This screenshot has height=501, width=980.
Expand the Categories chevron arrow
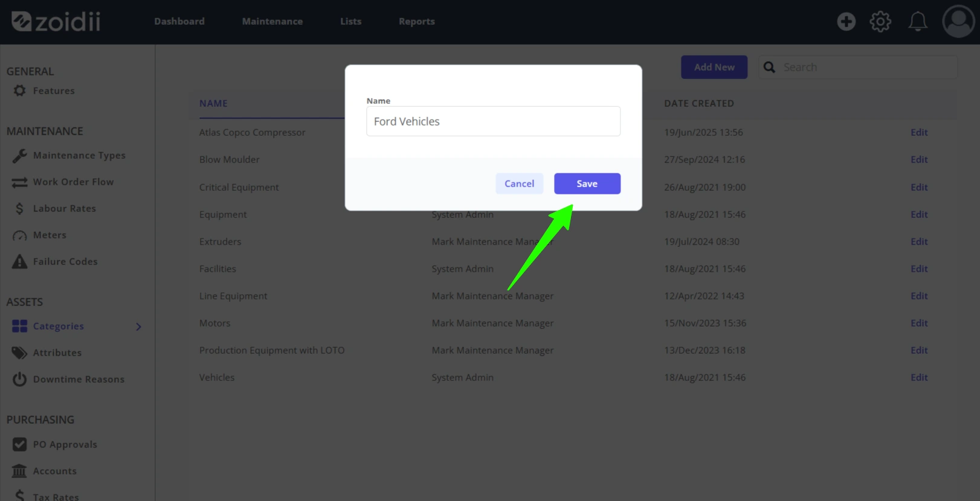139,327
